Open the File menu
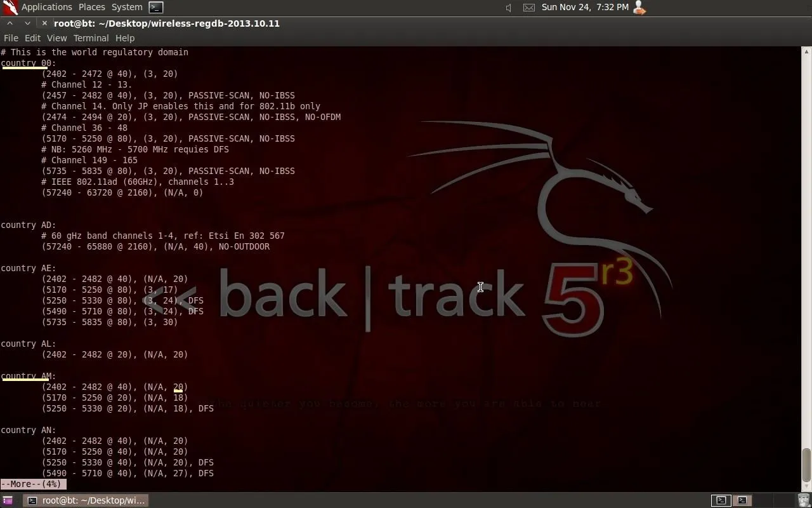 pyautogui.click(x=11, y=38)
